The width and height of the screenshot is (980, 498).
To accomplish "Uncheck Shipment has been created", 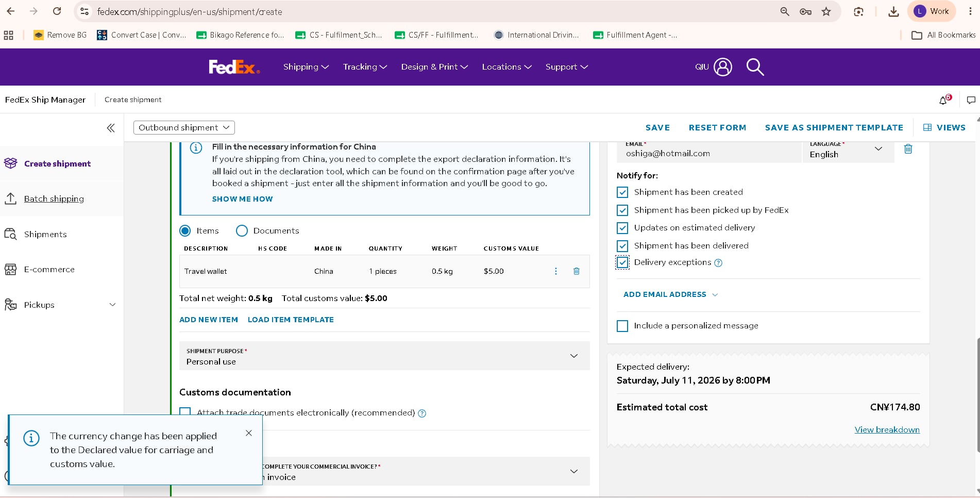I will pos(622,192).
